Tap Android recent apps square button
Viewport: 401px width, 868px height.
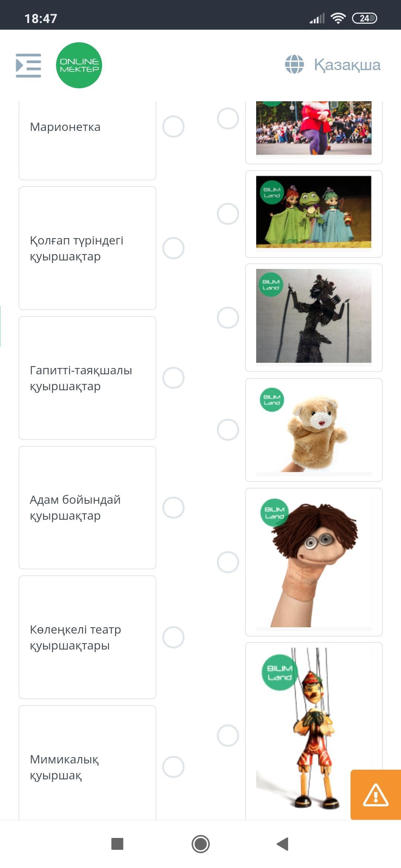[x=117, y=844]
